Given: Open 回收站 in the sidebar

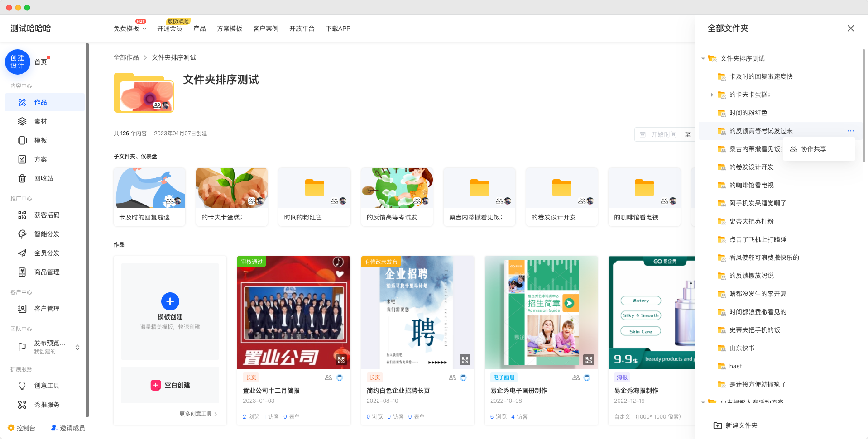Looking at the screenshot, I should (45, 178).
